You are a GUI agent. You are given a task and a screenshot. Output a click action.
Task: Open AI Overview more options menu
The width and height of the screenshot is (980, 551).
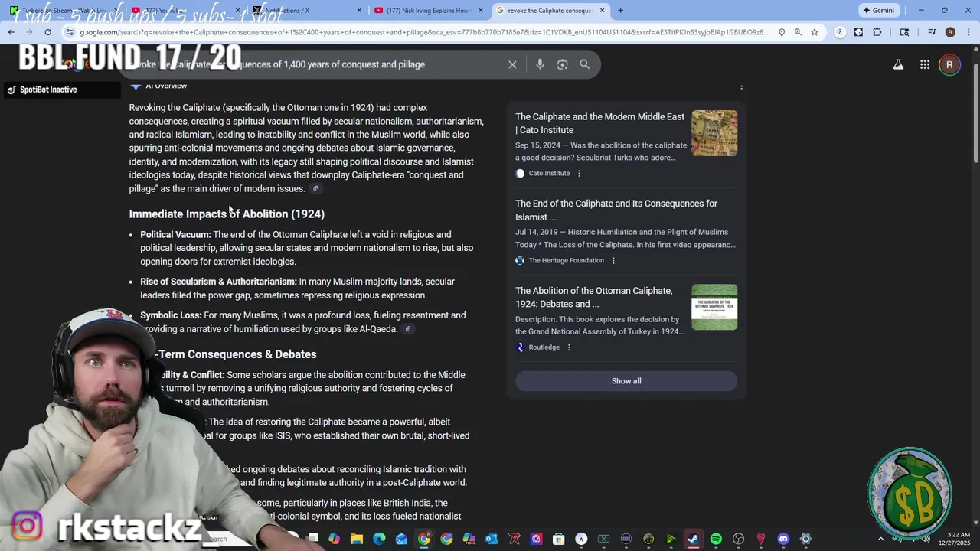pos(741,86)
